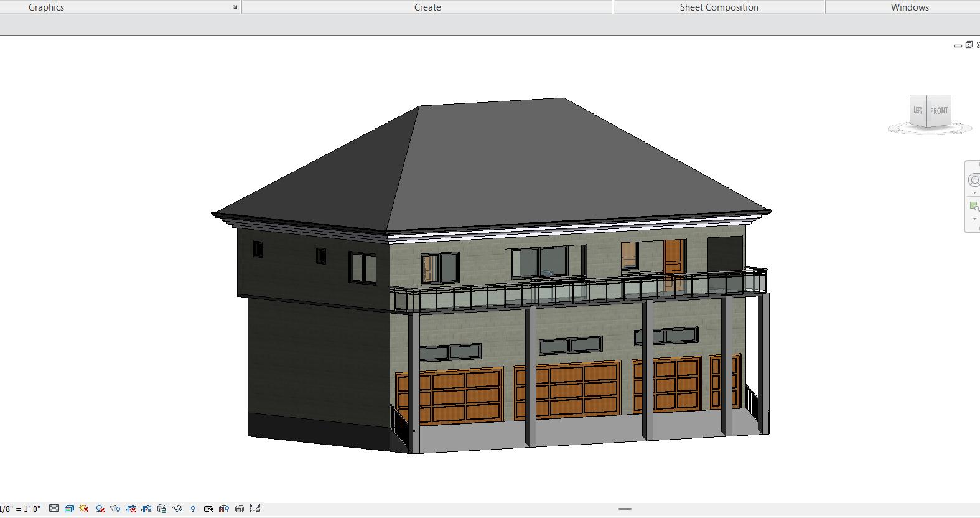Image resolution: width=980 pixels, height=518 pixels.
Task: Expand the Steering Wheels dropdown arrow
Action: (974, 193)
